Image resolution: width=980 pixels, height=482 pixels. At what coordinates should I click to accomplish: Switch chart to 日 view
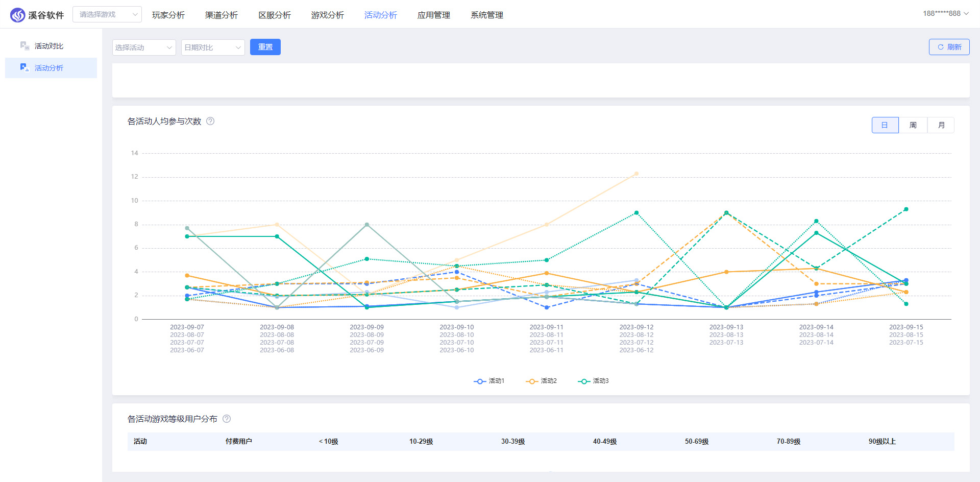pos(885,125)
